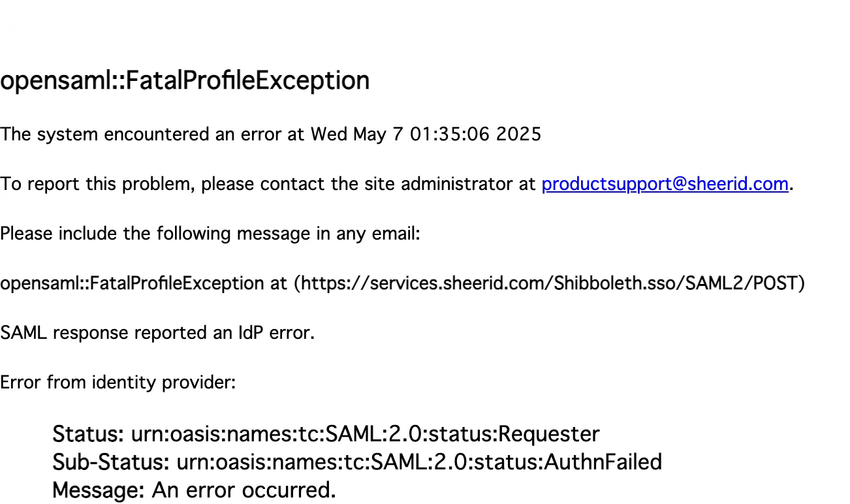The image size is (850, 504).
Task: Click "SAML response reported an IdP error."
Action: tap(157, 334)
